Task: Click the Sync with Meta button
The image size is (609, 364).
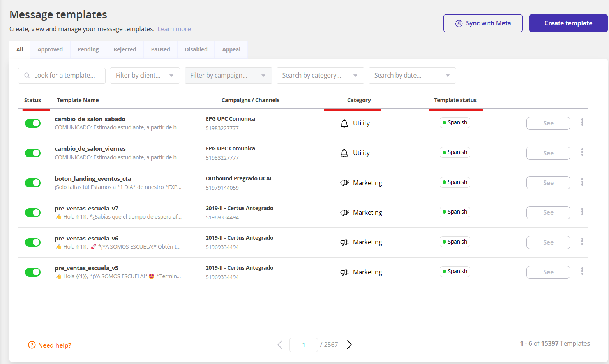Action: click(482, 23)
